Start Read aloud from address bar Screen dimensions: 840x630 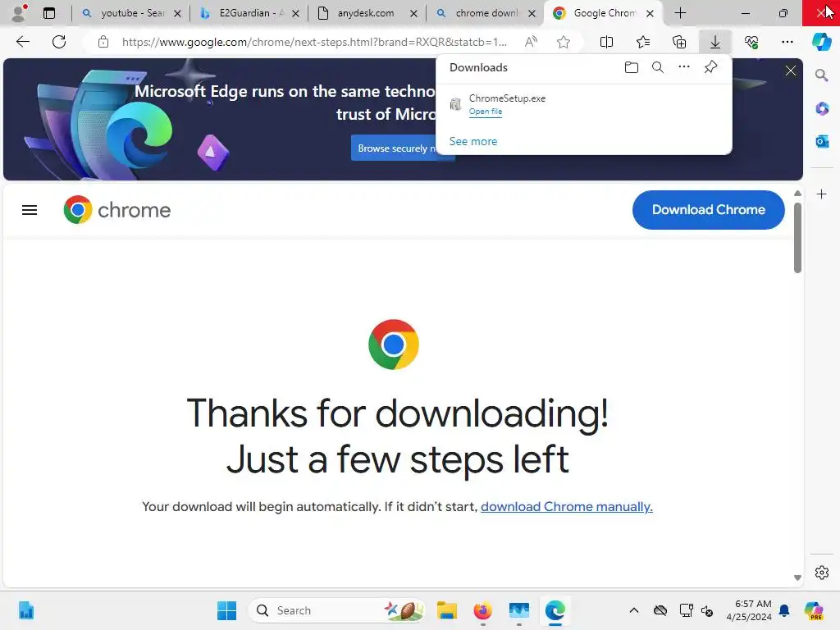tap(531, 42)
